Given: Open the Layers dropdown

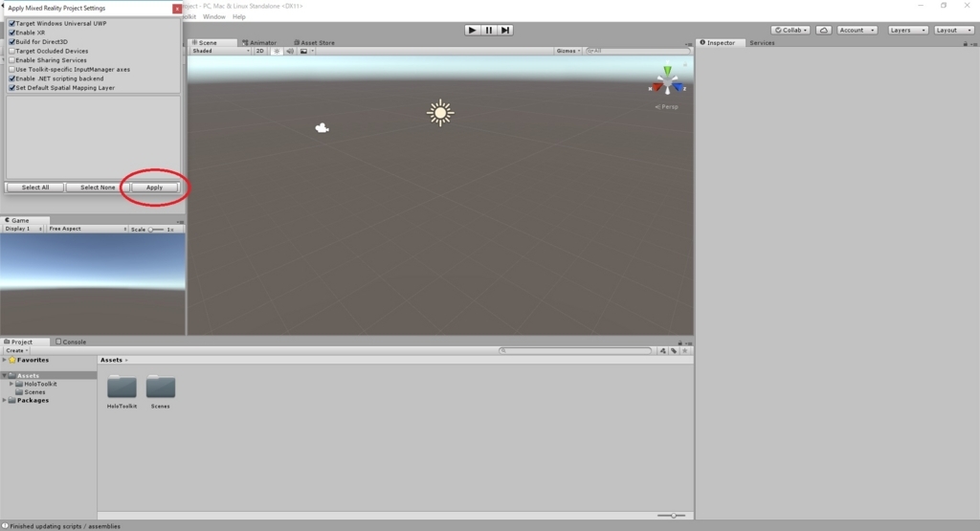Looking at the screenshot, I should point(907,30).
